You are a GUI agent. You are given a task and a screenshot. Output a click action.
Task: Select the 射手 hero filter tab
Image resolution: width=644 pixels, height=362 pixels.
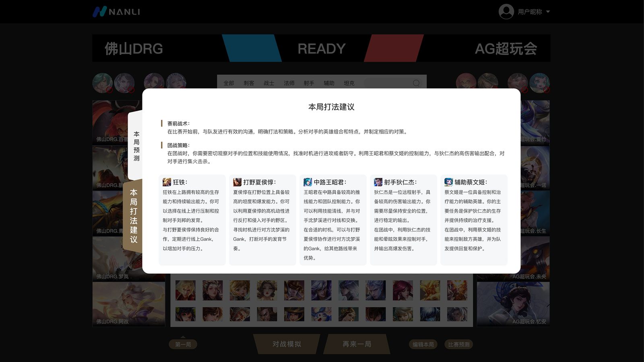coord(309,83)
